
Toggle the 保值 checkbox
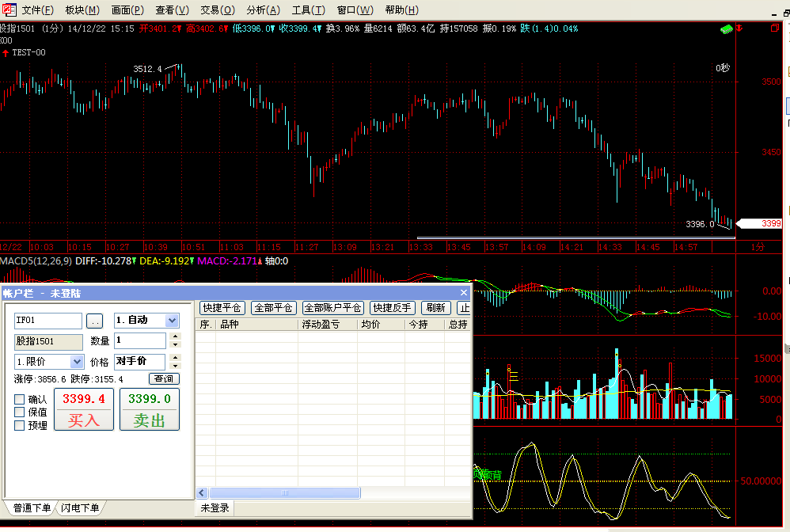(20, 412)
